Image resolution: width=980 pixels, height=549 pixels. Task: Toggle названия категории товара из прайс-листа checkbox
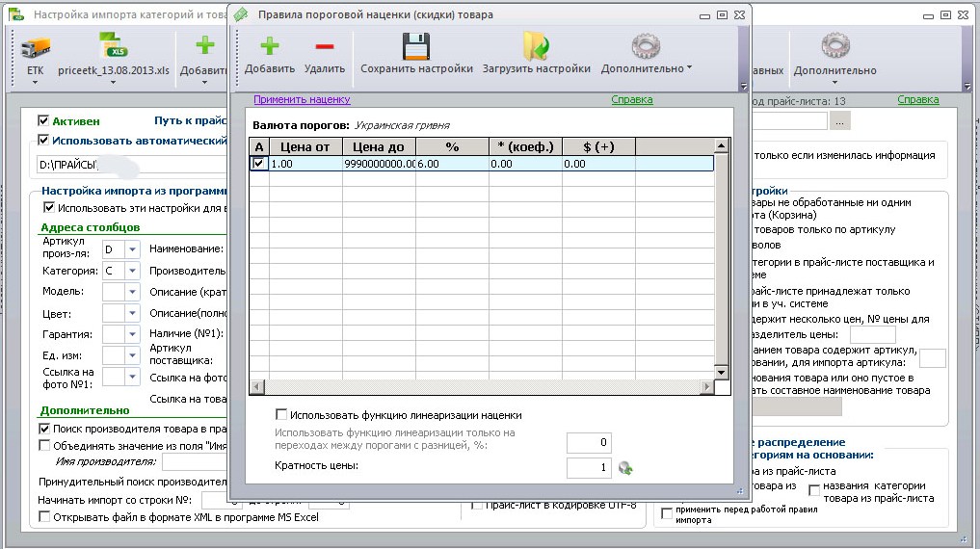tap(813, 491)
